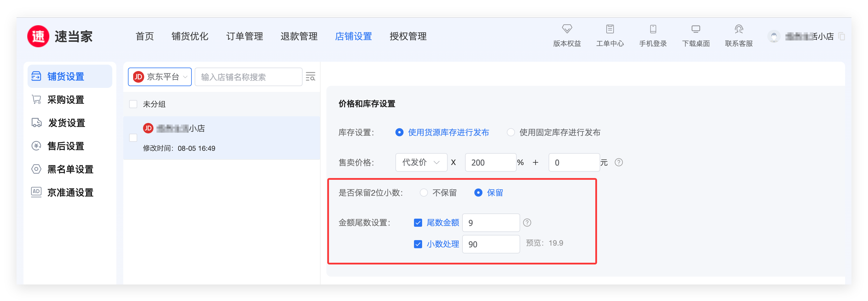Click the store list filter search icon
Viewport: 868px width, 301px height.
coord(310,77)
